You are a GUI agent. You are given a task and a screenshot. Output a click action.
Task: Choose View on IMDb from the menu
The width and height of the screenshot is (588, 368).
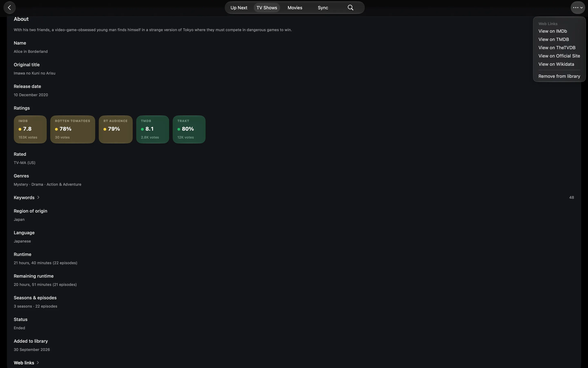pos(559,31)
